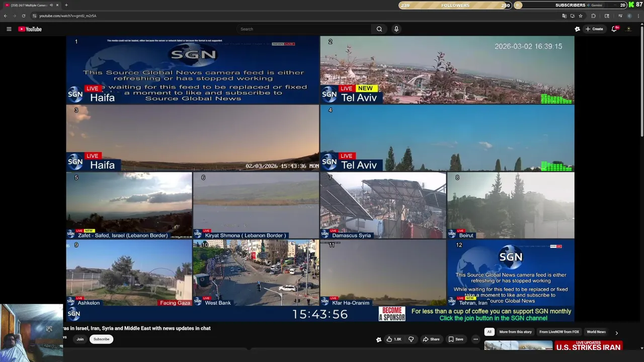The height and width of the screenshot is (362, 644).
Task: Select the World News chip
Action: tap(596, 332)
